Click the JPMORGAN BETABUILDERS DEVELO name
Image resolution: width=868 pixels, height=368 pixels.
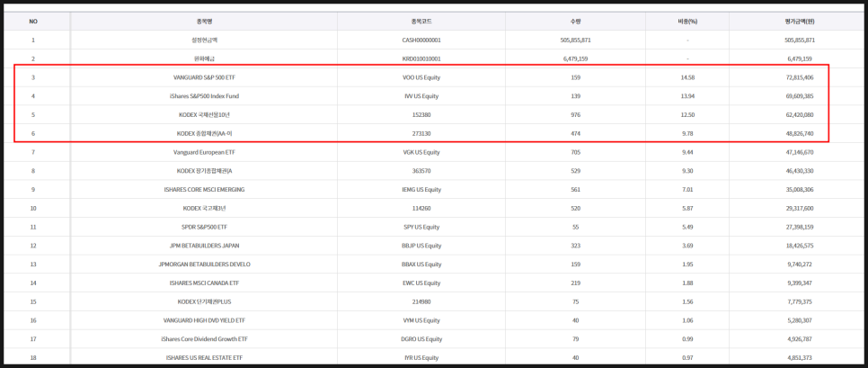tap(204, 265)
